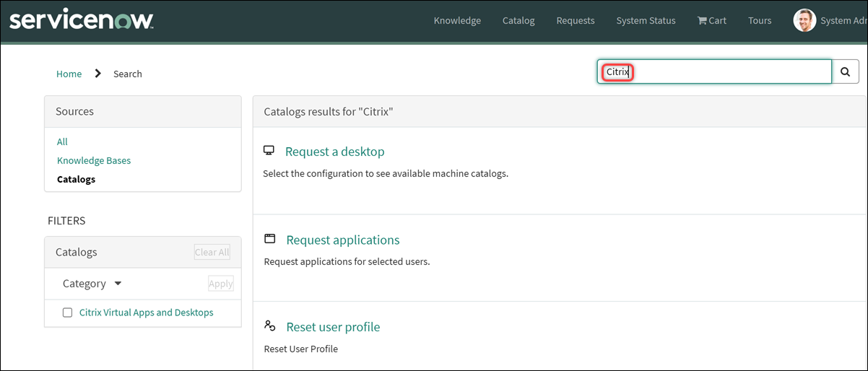Tick the Citrix Virtual Apps and Desktops checkbox

68,313
